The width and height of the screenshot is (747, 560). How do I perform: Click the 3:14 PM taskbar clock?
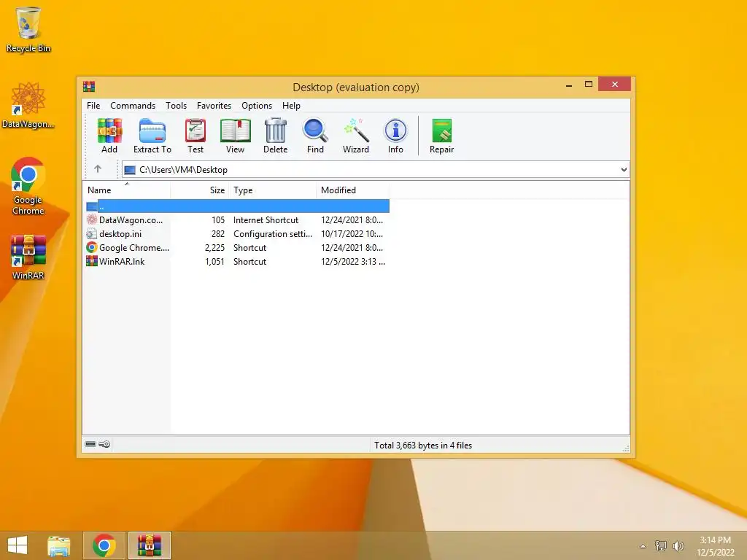coord(715,540)
